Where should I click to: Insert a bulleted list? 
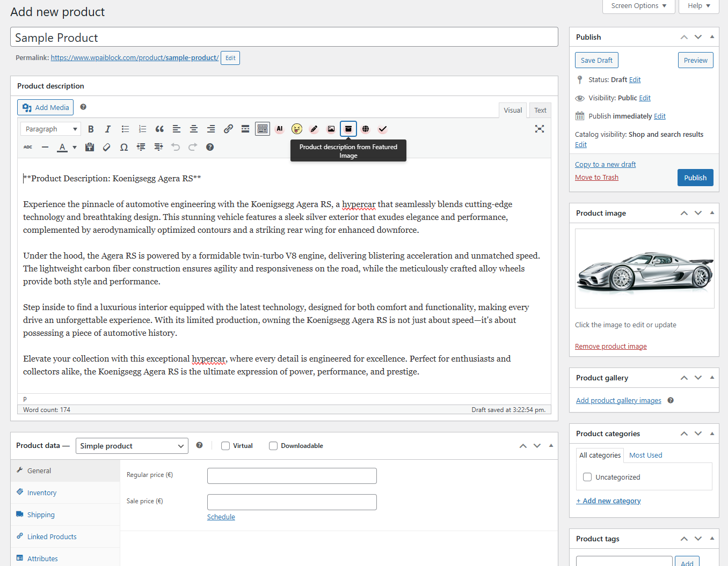[x=125, y=129]
